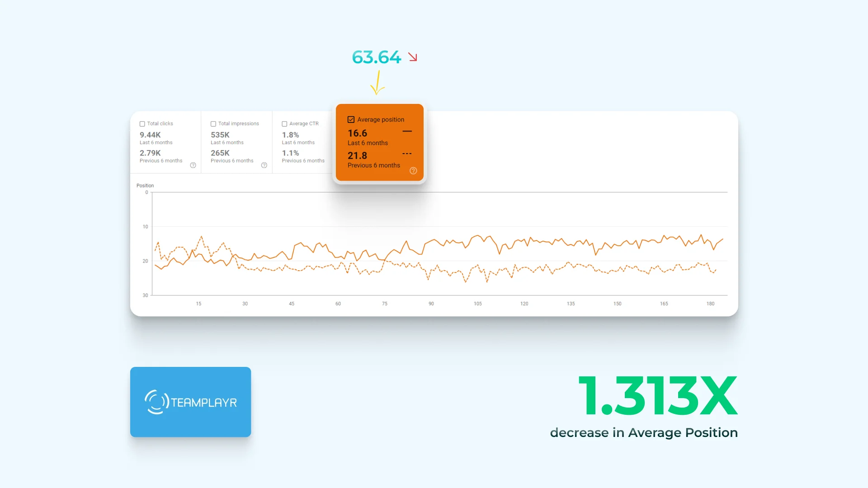Click the 16.6 average position value
The image size is (868, 488).
point(357,133)
